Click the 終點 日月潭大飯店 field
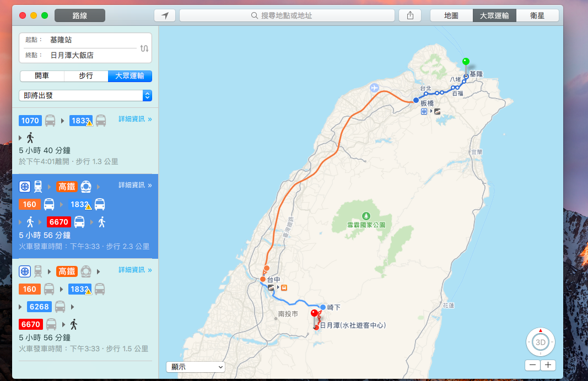This screenshot has height=381, width=588. pos(79,55)
